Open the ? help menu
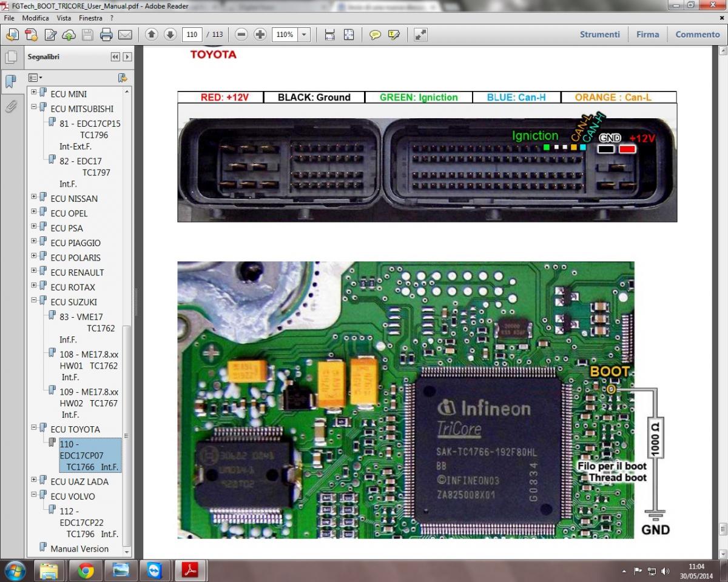 tap(112, 18)
